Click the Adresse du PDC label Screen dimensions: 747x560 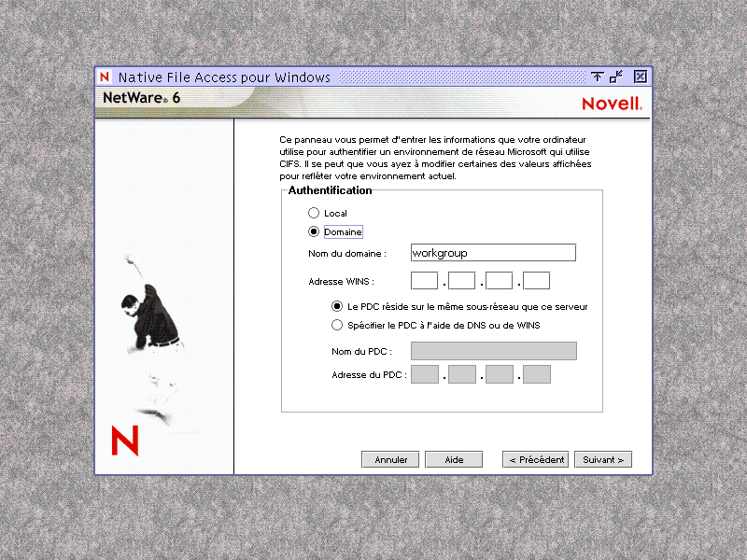point(369,375)
